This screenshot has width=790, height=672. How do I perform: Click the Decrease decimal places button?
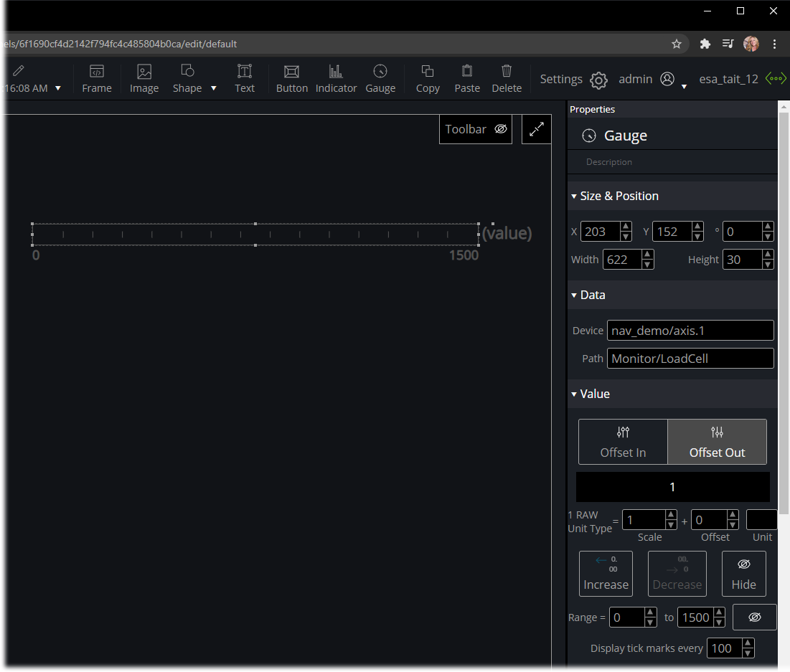[677, 574]
